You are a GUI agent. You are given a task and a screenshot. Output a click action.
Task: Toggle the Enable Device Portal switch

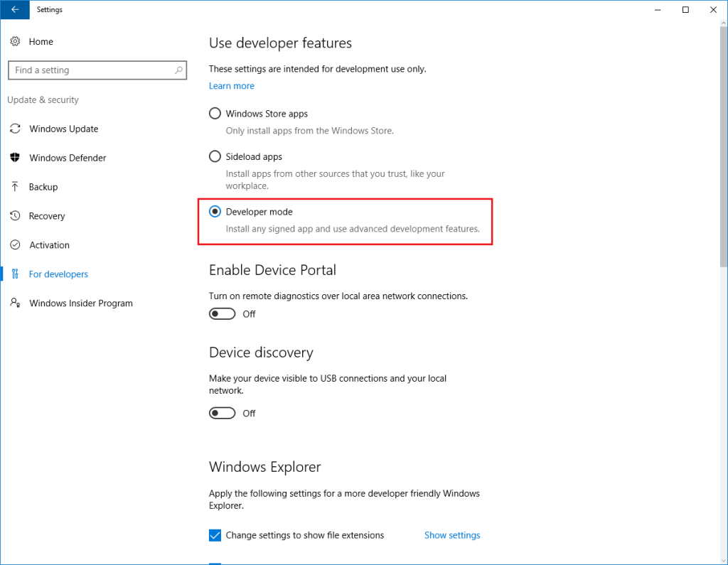[222, 314]
